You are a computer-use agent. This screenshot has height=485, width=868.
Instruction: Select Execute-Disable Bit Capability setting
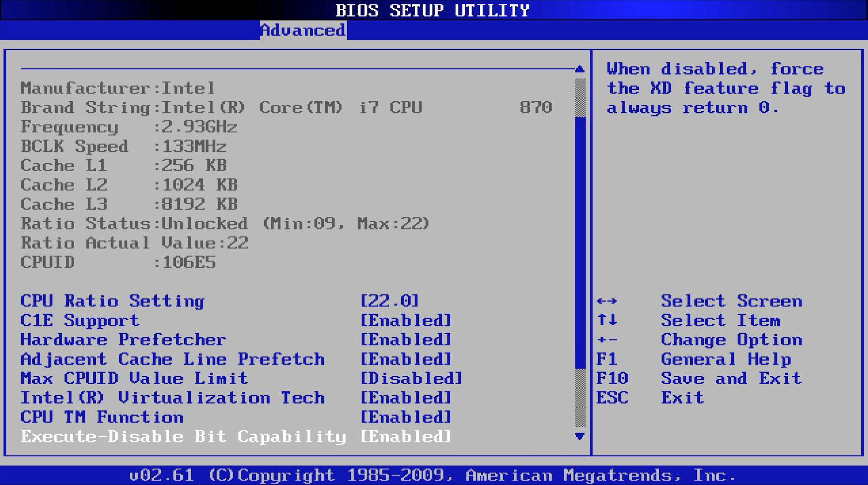click(184, 437)
